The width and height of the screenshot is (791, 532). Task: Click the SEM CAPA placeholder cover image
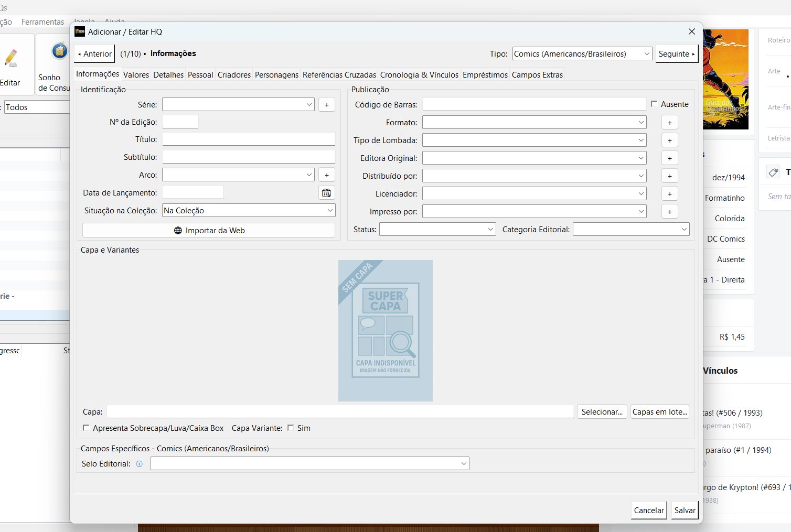point(386,331)
